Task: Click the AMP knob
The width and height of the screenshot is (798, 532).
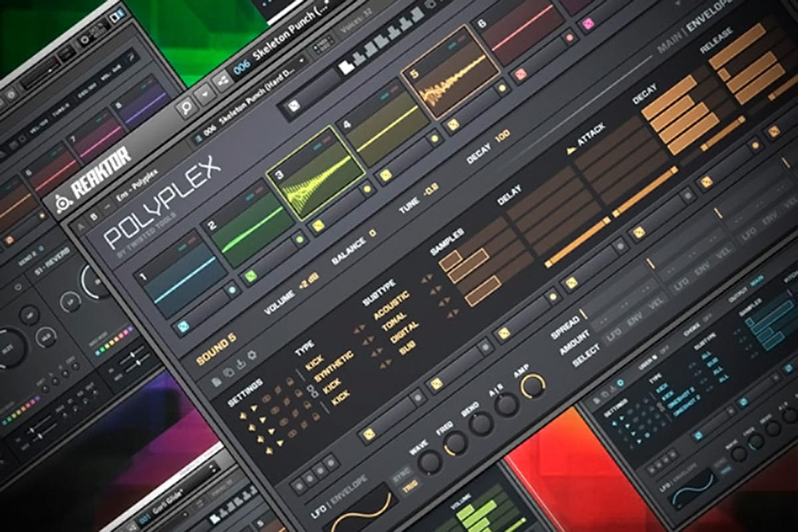Action: click(532, 385)
